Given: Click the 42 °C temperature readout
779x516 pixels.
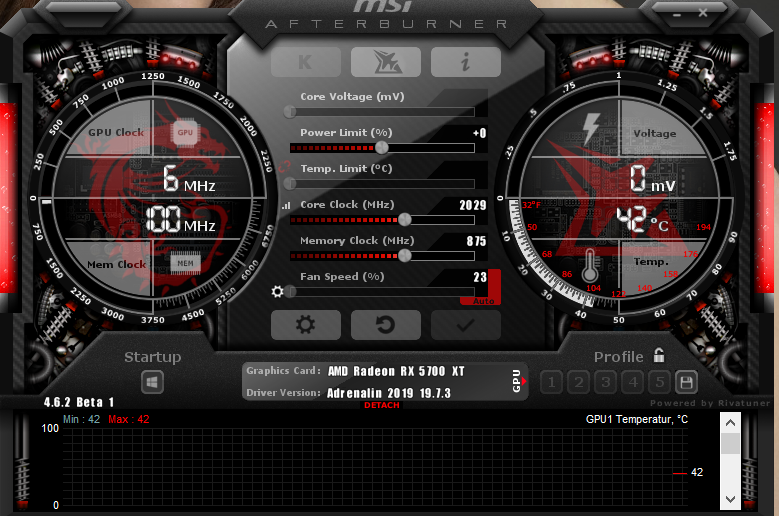Looking at the screenshot, I should click(x=642, y=220).
